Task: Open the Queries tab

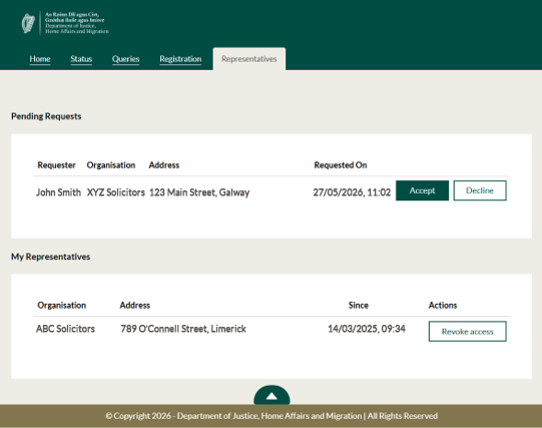Action: coord(126,59)
